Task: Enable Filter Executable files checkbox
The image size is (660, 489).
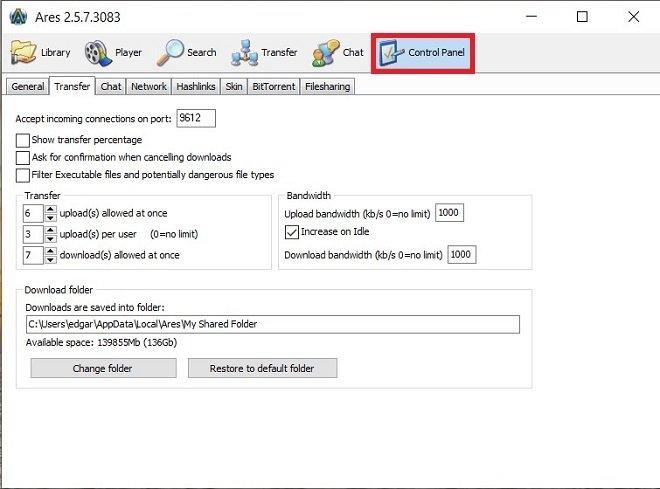Action: [x=23, y=175]
